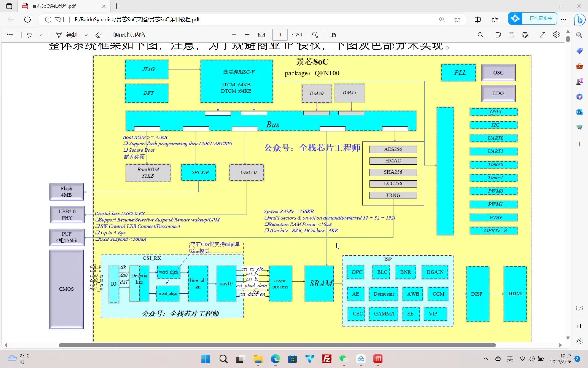The height and width of the screenshot is (368, 588).
Task: Click the scroll down arrow
Action: point(568,338)
